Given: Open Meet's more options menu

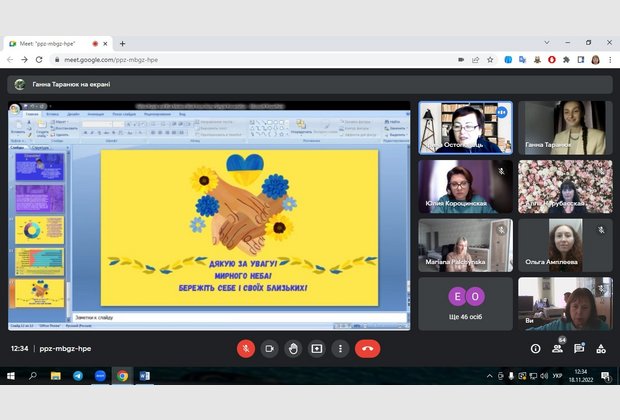Looking at the screenshot, I should [341, 348].
